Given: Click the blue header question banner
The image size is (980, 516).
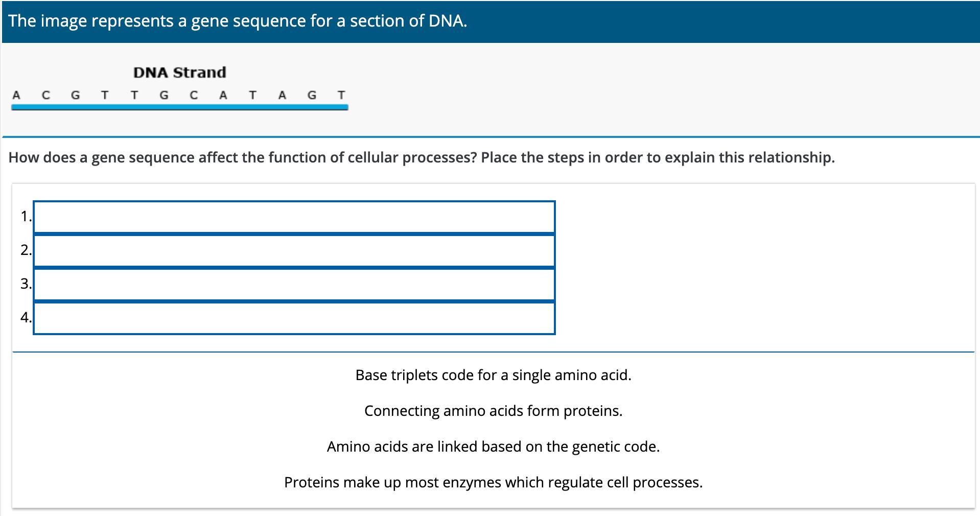Looking at the screenshot, I should 491,21.
